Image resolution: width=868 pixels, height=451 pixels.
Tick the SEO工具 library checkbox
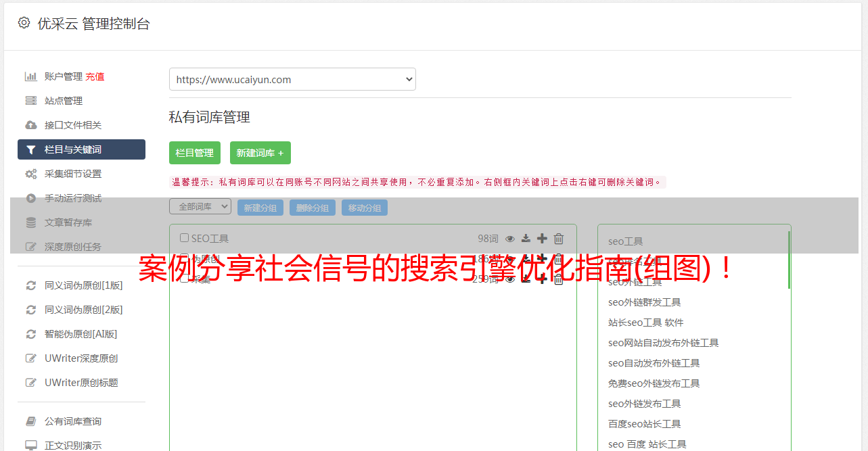point(184,238)
